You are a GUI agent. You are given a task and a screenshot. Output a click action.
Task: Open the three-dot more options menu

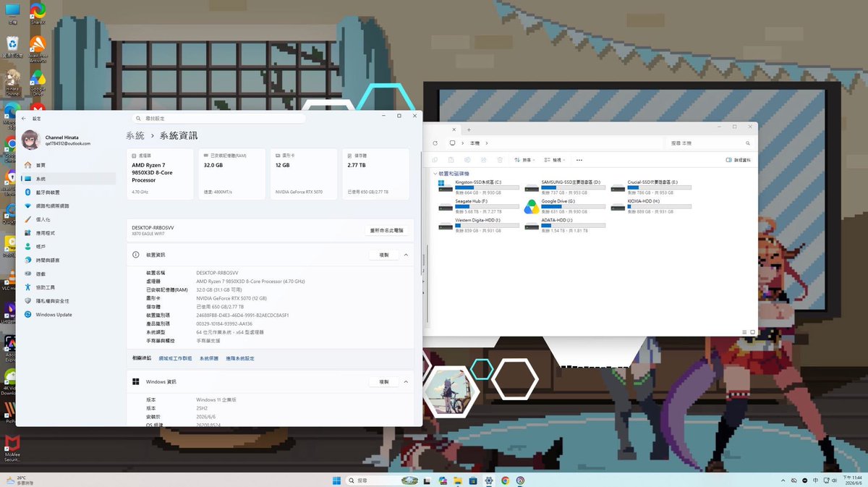[579, 160]
